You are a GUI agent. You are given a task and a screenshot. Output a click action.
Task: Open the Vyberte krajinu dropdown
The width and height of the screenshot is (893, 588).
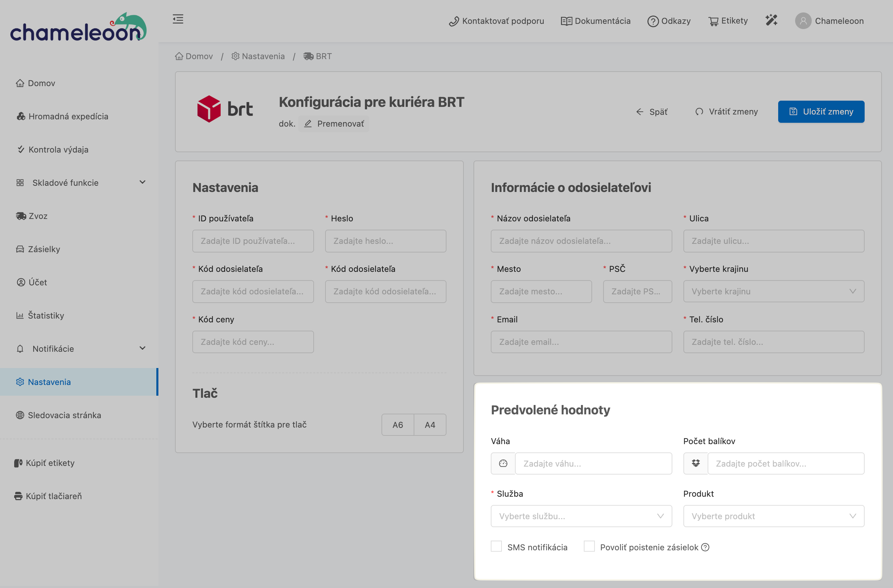pyautogui.click(x=773, y=292)
